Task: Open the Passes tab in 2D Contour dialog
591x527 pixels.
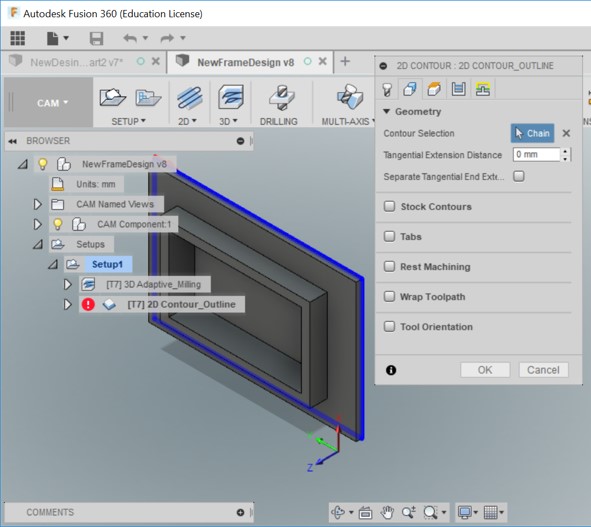Action: click(458, 89)
